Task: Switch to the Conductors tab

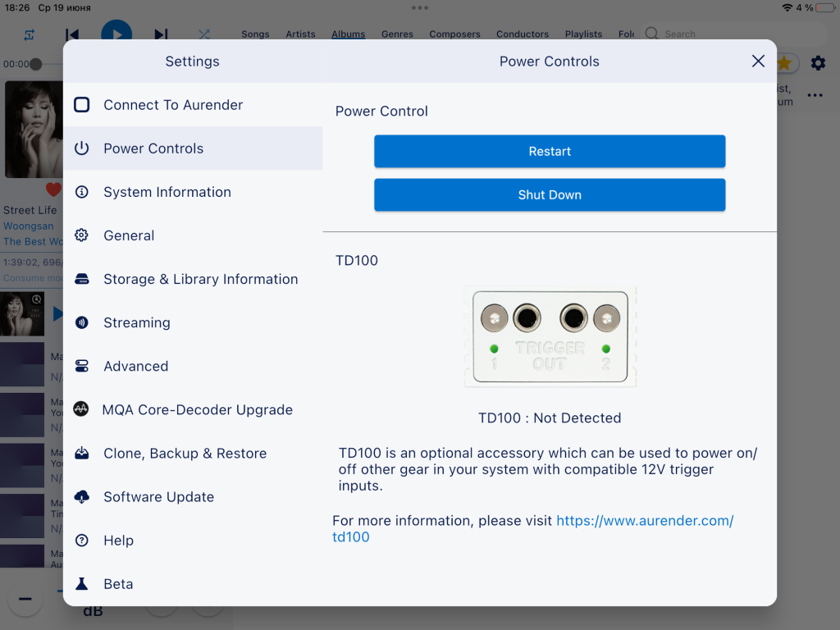Action: 523,34
